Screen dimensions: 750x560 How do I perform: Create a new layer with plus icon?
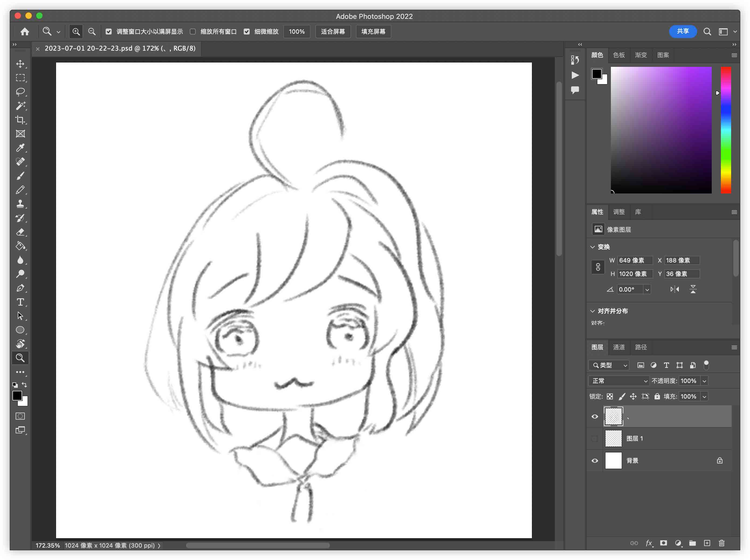707,543
